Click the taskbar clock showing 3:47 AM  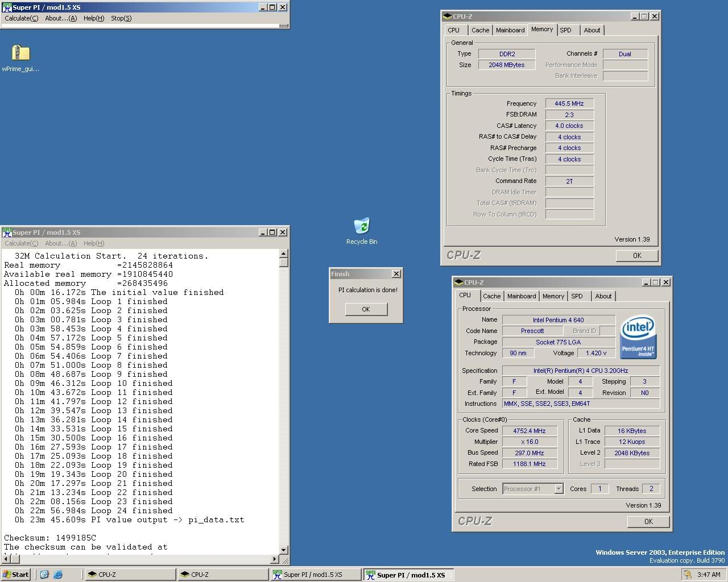(x=709, y=575)
